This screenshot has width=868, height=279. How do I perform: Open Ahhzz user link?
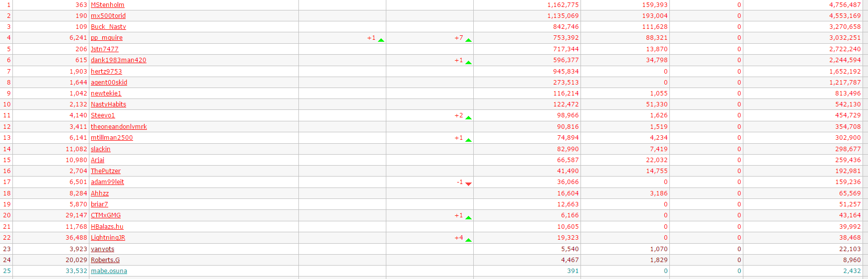tap(100, 193)
